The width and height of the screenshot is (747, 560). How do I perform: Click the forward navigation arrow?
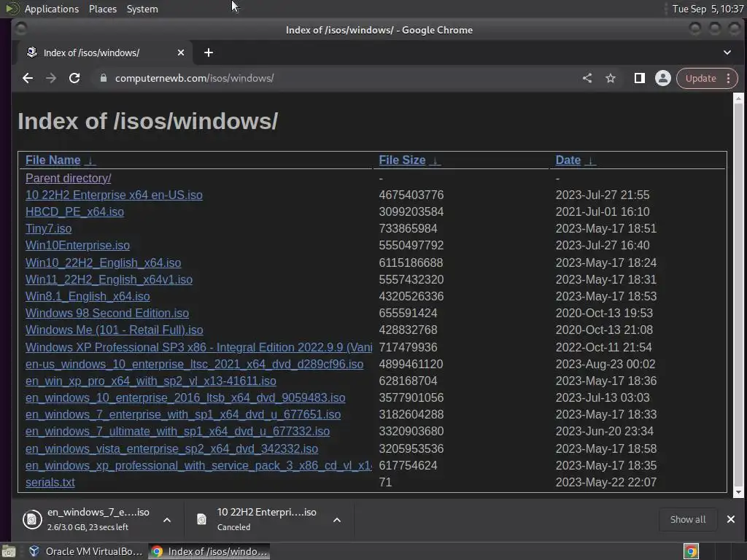(x=51, y=78)
